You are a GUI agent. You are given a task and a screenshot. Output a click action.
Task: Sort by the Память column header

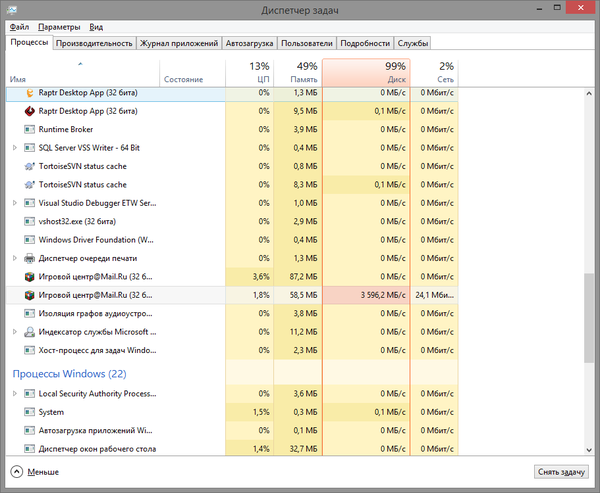point(298,73)
